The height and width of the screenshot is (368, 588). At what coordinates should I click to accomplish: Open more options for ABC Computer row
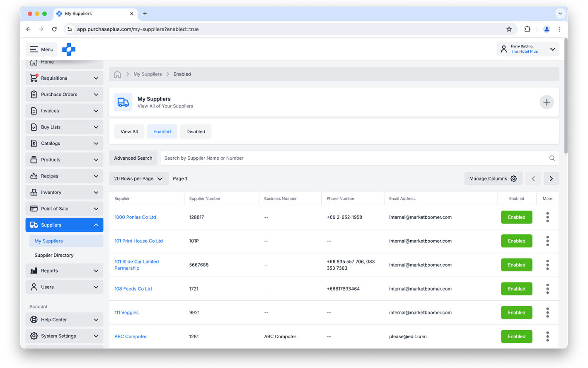coord(547,336)
